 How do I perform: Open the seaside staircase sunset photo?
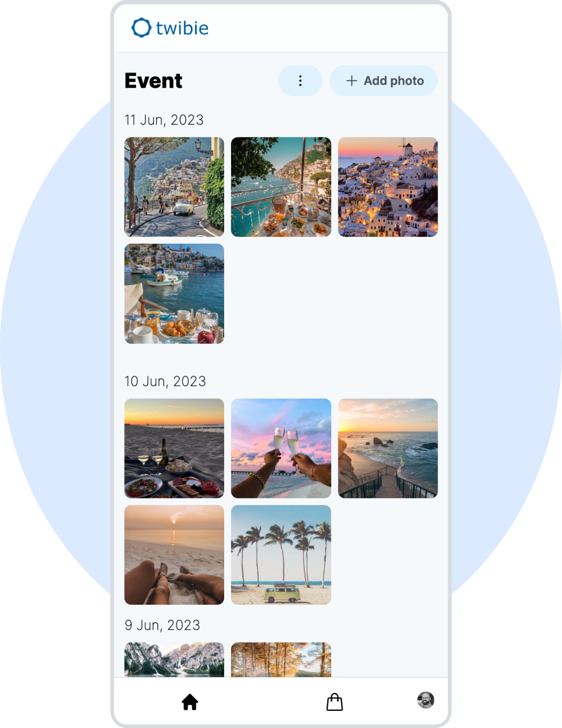click(x=388, y=448)
